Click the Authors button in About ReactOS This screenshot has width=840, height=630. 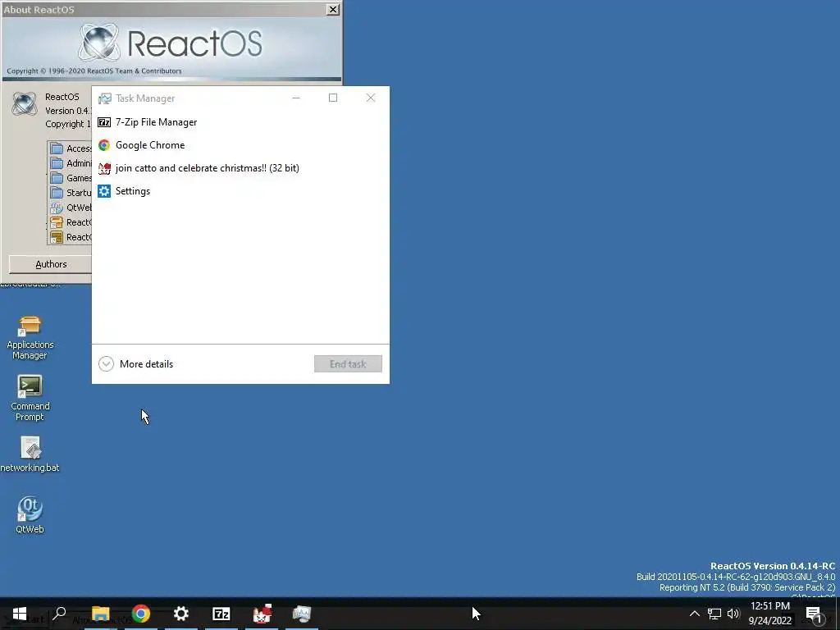click(50, 264)
